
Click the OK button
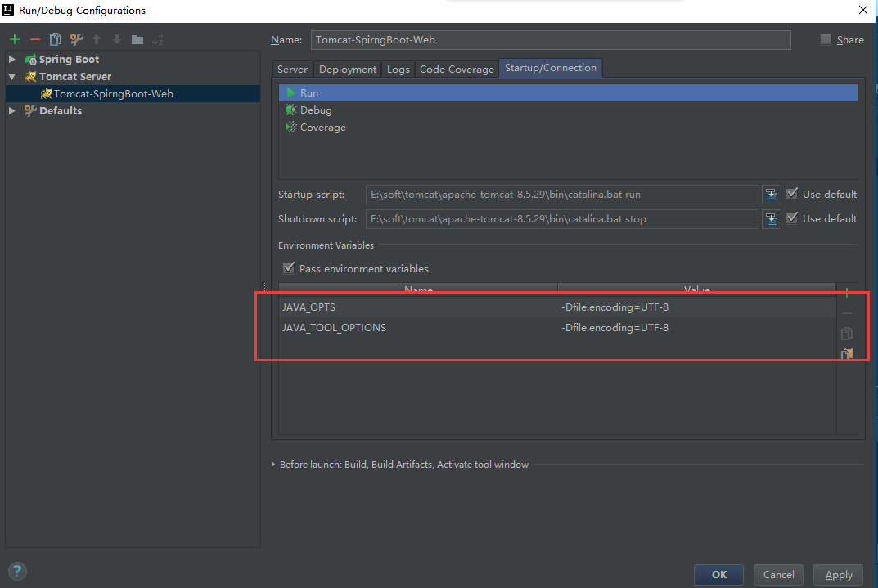click(719, 575)
